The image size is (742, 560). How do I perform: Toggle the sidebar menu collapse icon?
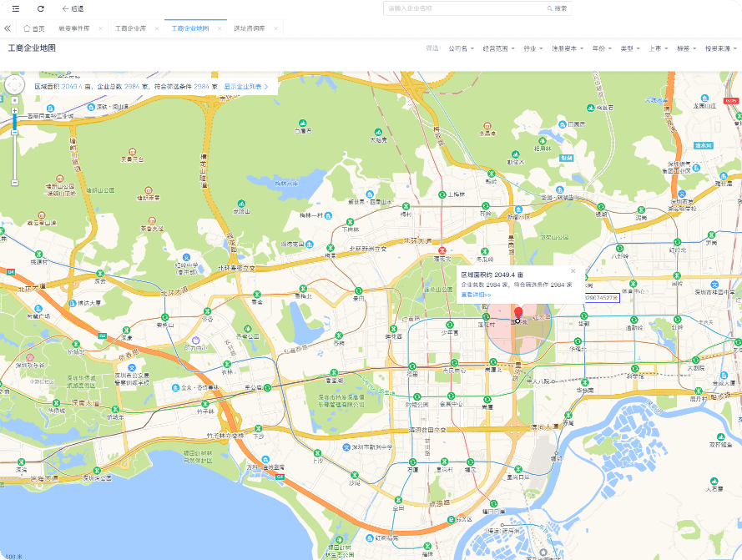pyautogui.click(x=16, y=8)
